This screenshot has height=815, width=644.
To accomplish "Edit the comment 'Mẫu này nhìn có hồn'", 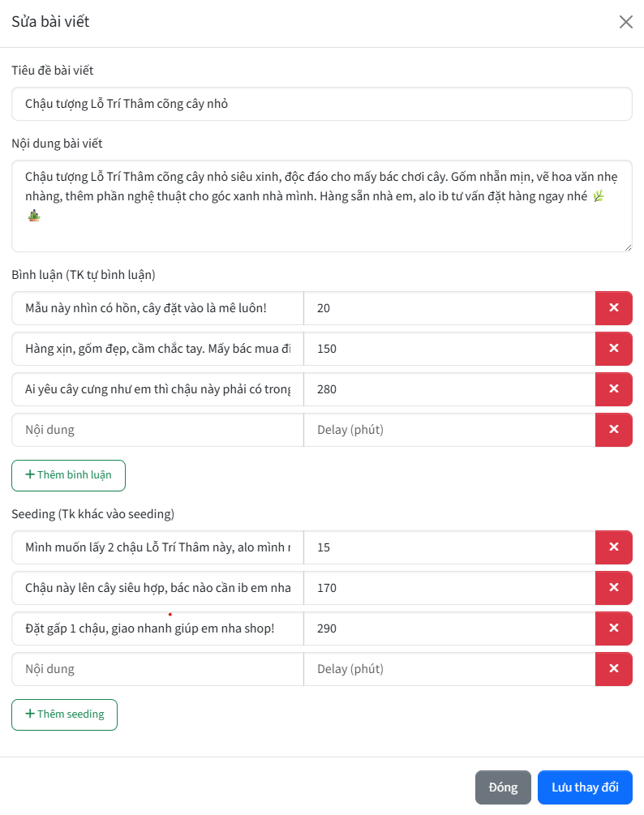I will pos(157,307).
